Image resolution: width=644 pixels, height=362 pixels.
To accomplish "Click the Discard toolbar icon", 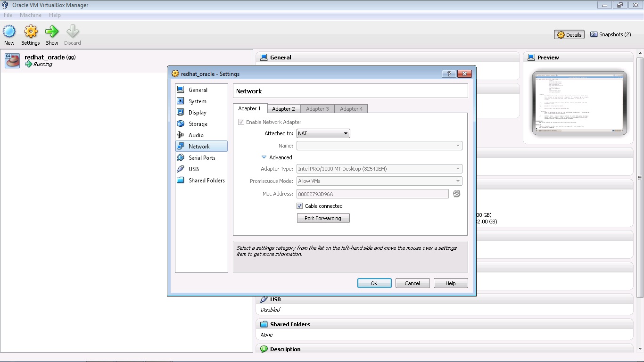I will (73, 32).
